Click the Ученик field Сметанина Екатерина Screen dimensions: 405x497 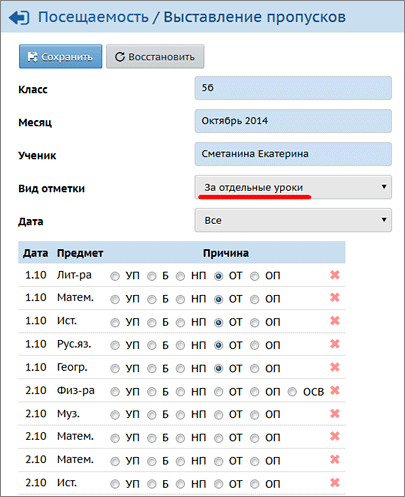point(293,154)
